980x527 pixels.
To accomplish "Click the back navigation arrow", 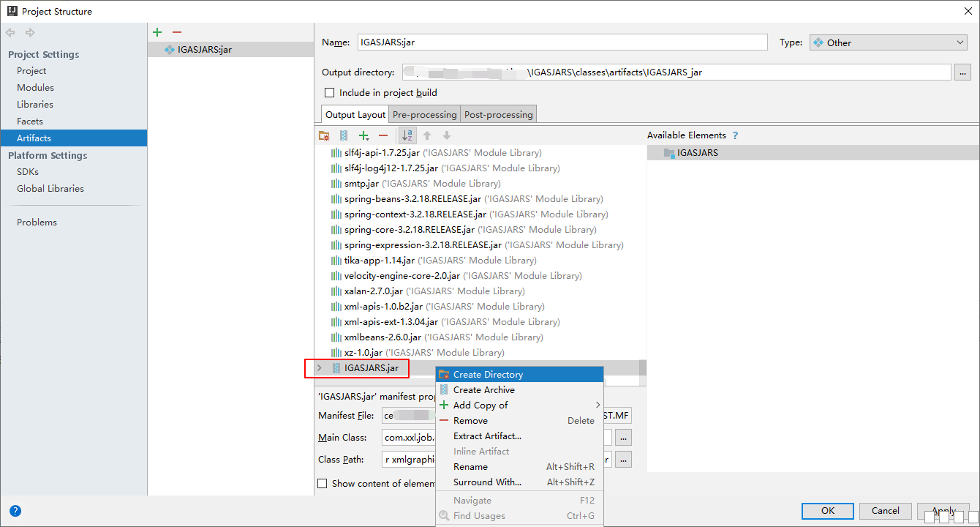I will click(x=10, y=33).
